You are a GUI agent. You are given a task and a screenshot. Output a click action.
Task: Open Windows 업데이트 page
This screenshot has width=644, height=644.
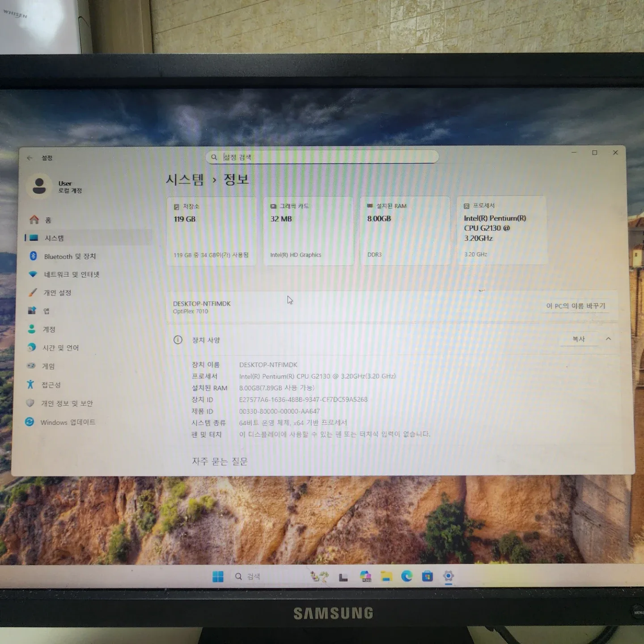(68, 422)
